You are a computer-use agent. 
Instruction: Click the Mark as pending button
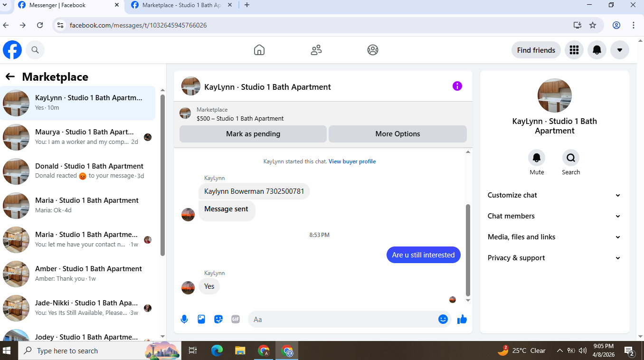(253, 134)
